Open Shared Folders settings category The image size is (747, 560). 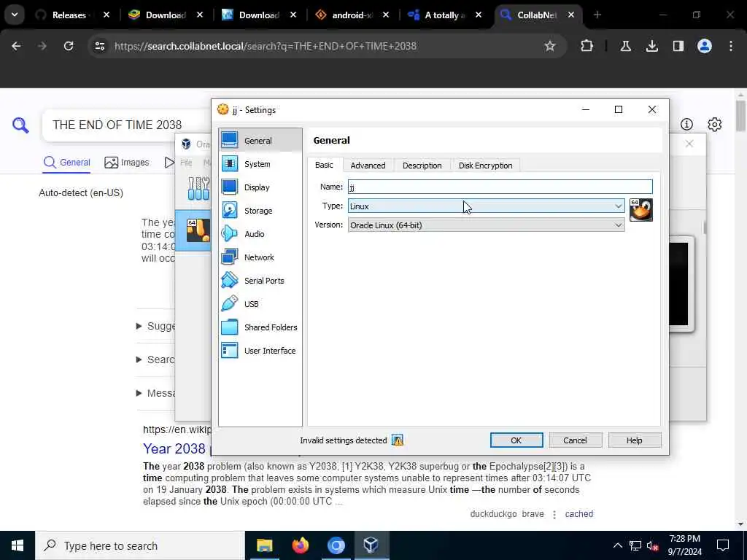pos(260,327)
